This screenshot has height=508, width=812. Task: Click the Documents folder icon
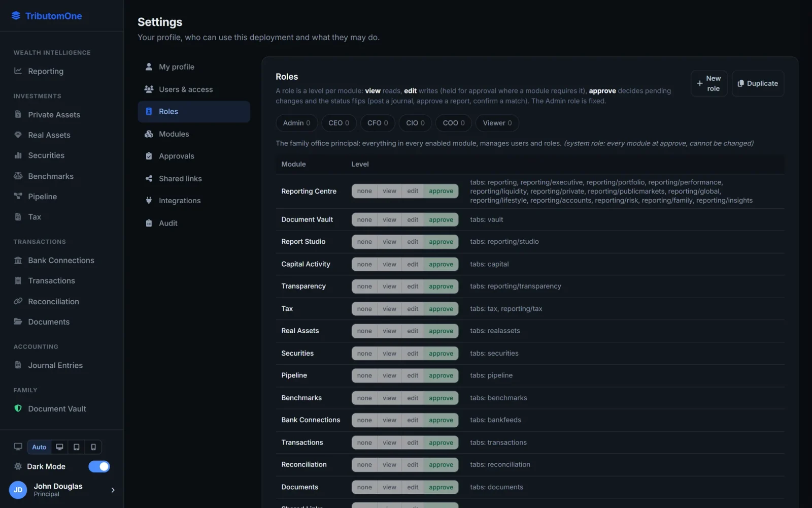pyautogui.click(x=18, y=322)
